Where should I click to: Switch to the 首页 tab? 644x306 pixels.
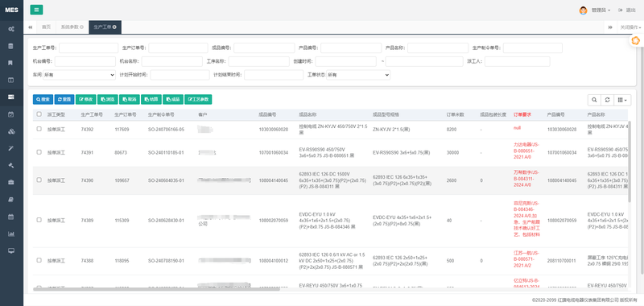(x=46, y=27)
